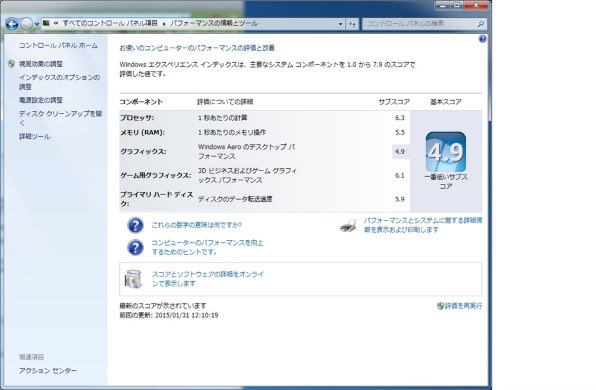Minimize the window
This screenshot has width=596, height=390.
(x=443, y=5)
